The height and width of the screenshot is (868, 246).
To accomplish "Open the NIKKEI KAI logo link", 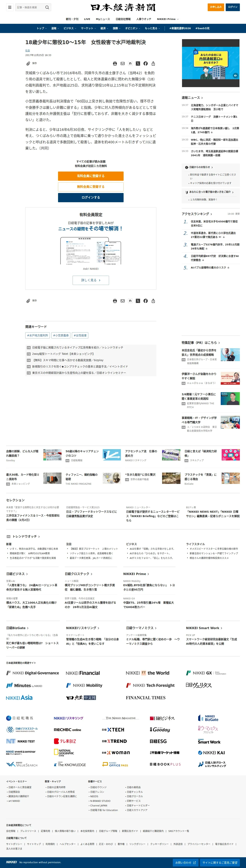I will [211, 752].
